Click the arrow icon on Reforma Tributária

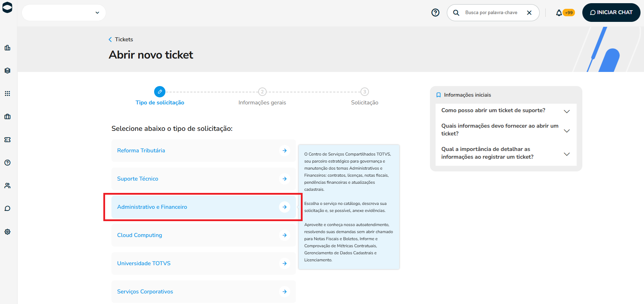tap(285, 151)
